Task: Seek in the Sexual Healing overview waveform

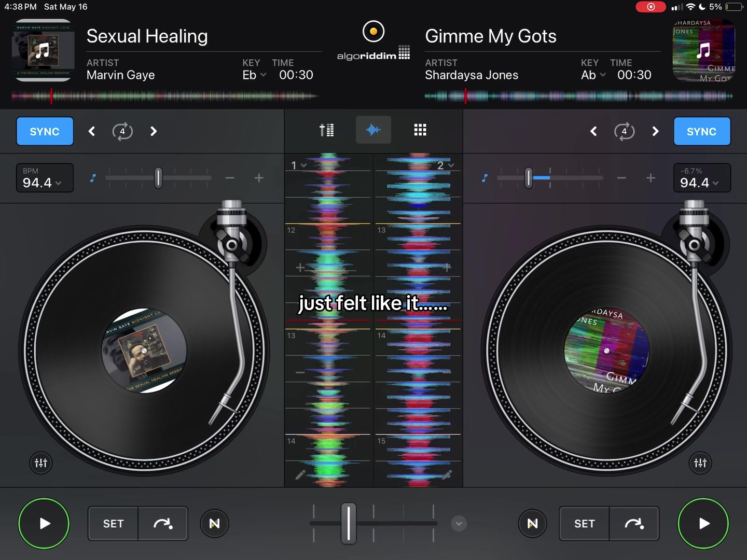Action: pyautogui.click(x=165, y=96)
